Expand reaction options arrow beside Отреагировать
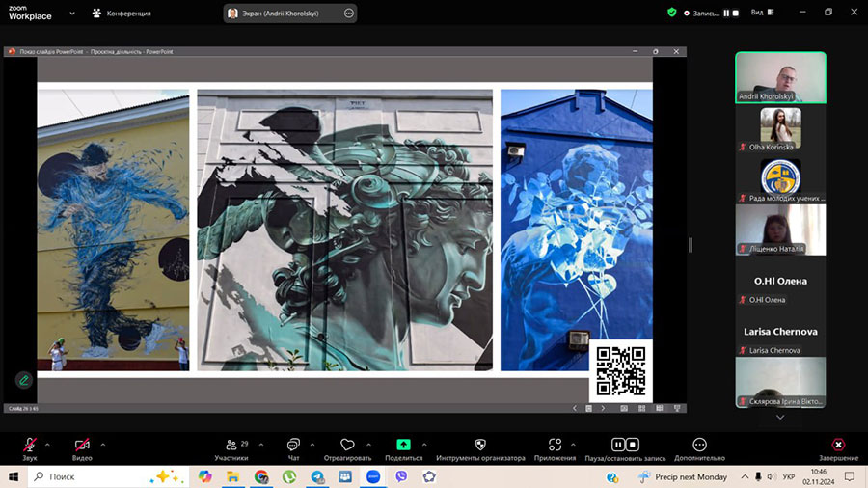Screen dimensions: 868x488 tap(368, 445)
